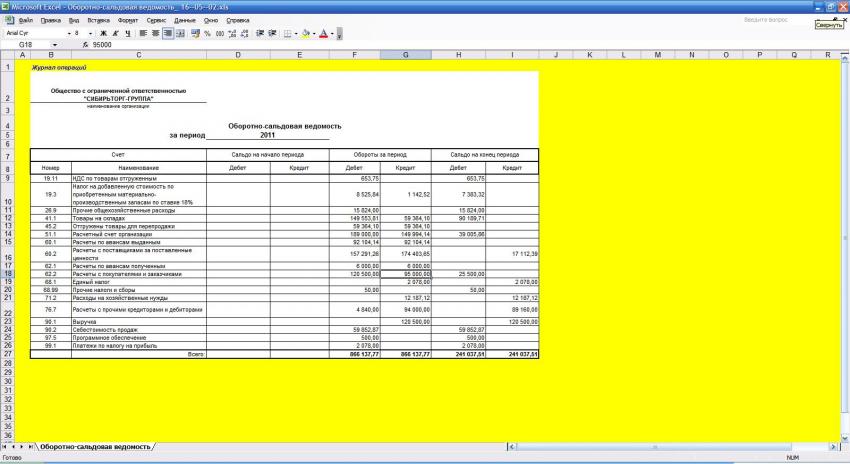
Task: Open the font size dropdown
Action: point(89,33)
